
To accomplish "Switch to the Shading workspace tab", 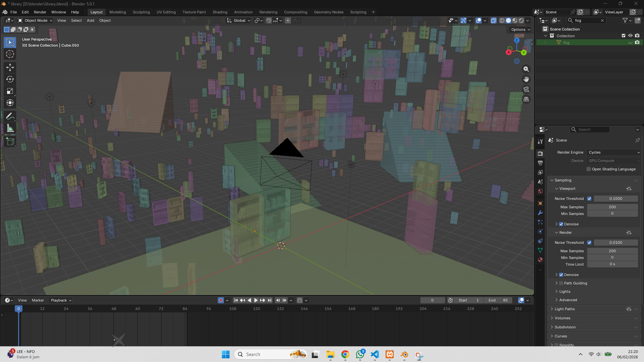I will pos(220,12).
